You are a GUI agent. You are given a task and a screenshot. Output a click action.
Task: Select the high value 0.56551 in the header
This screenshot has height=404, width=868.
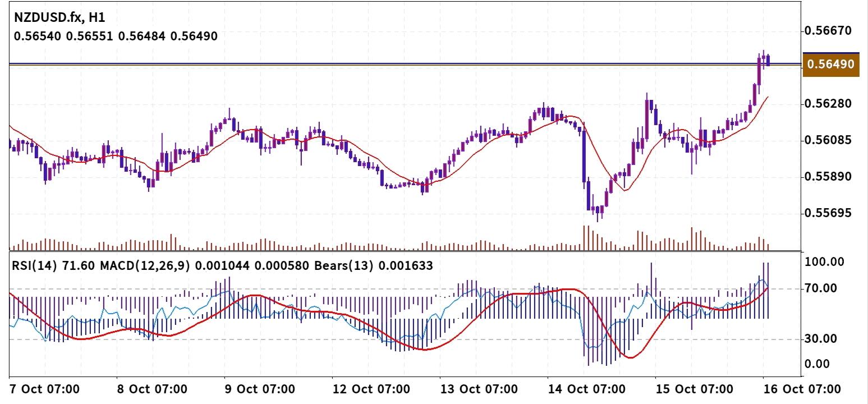point(90,36)
